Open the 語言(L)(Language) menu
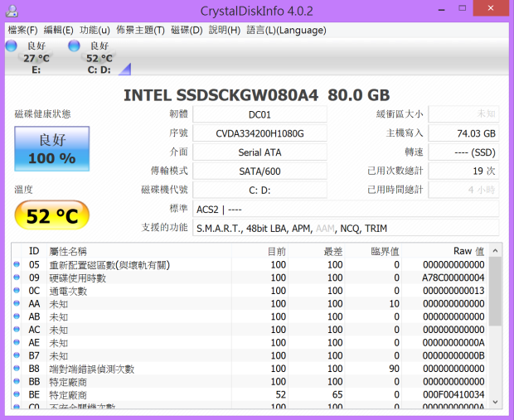The height and width of the screenshot is (420, 514). (287, 30)
